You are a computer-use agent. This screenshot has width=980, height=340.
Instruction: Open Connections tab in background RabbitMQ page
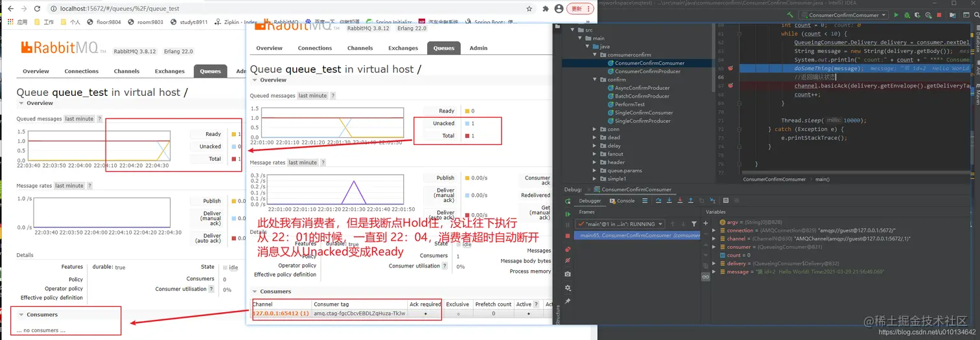(x=82, y=71)
